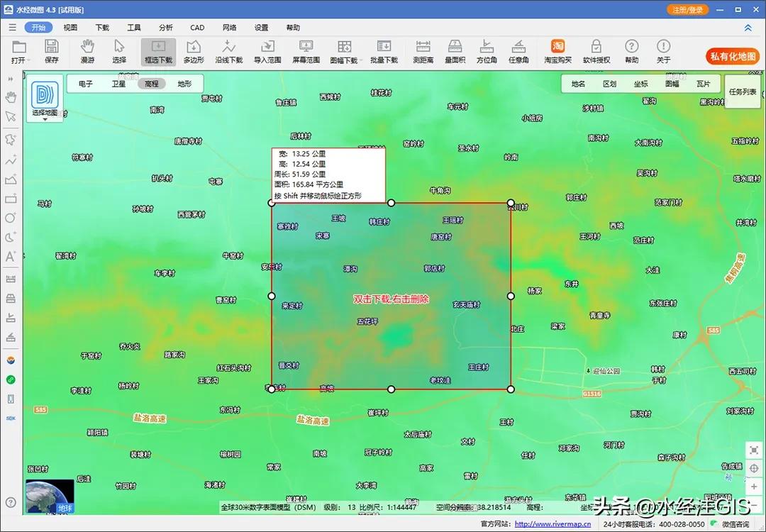Open the 分析 ribbon tab

pyautogui.click(x=165, y=28)
